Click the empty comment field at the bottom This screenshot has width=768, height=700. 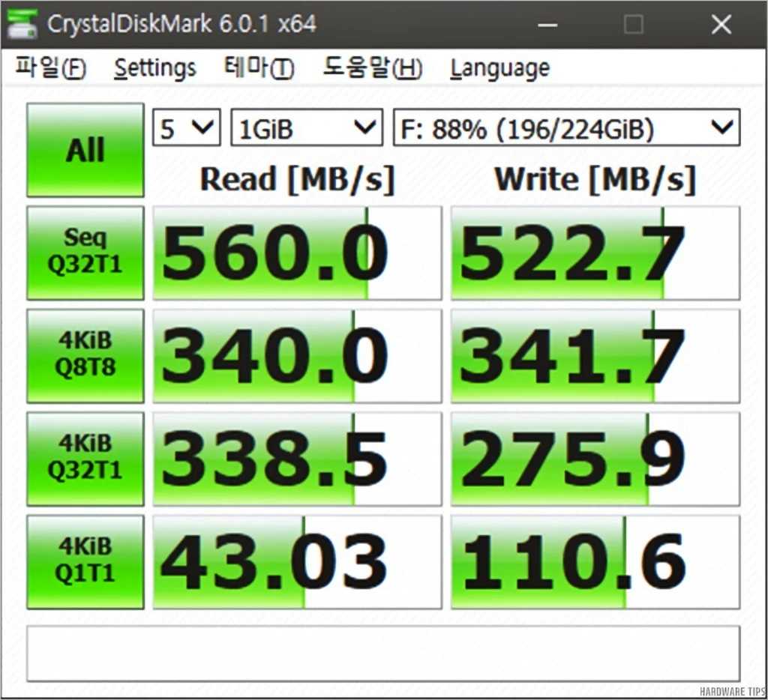pyautogui.click(x=383, y=654)
